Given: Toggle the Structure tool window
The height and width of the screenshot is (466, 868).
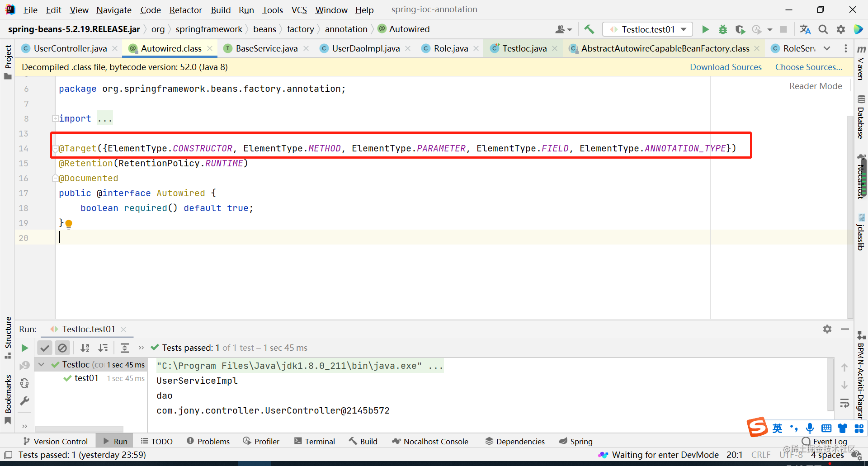Looking at the screenshot, I should (x=8, y=338).
